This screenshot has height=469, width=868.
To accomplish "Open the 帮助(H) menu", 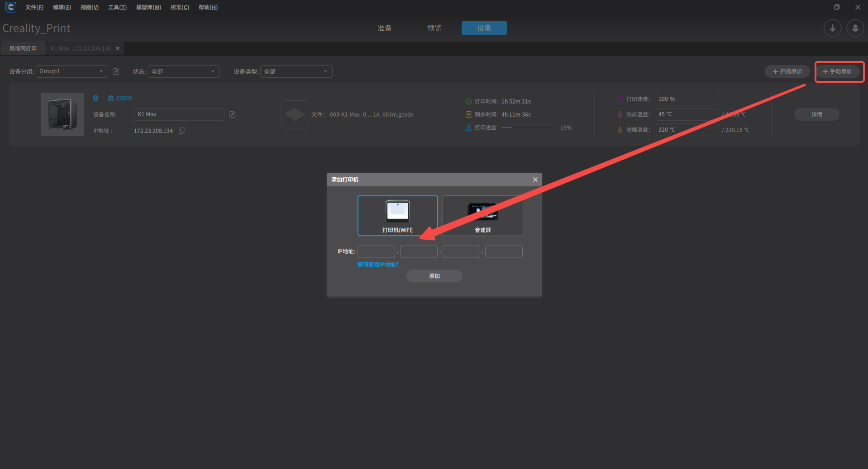I will click(x=208, y=7).
